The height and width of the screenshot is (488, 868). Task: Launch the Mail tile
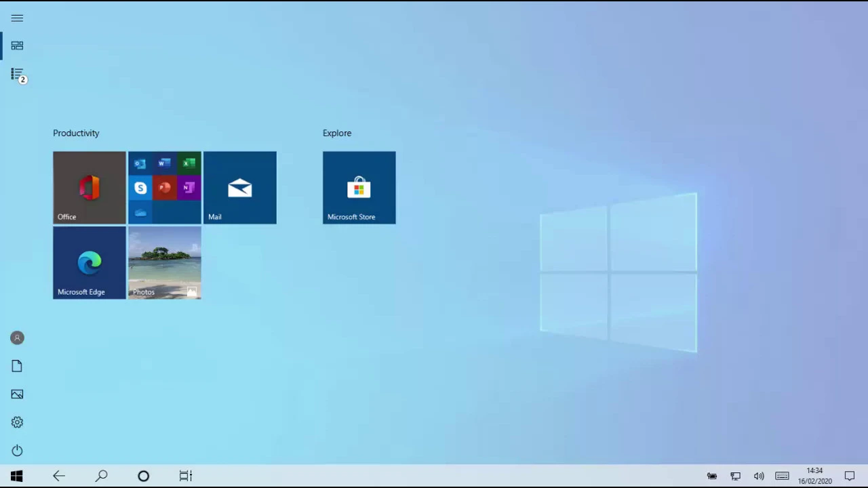[240, 188]
